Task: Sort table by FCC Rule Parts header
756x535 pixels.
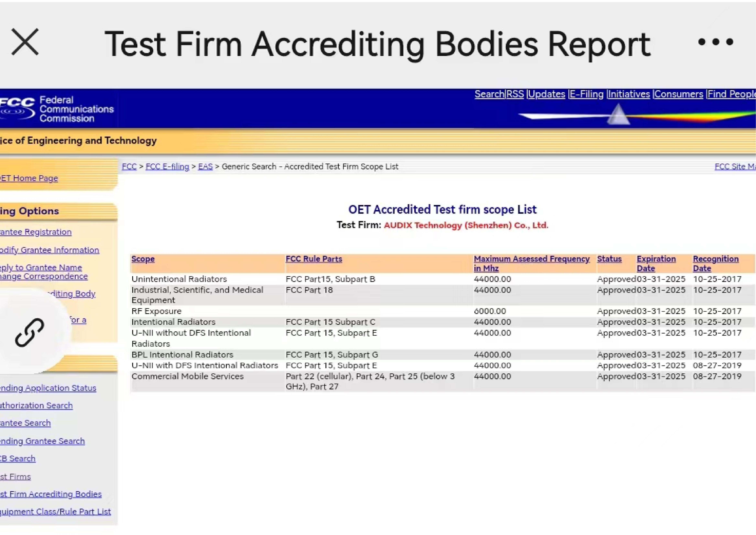Action: (x=314, y=259)
